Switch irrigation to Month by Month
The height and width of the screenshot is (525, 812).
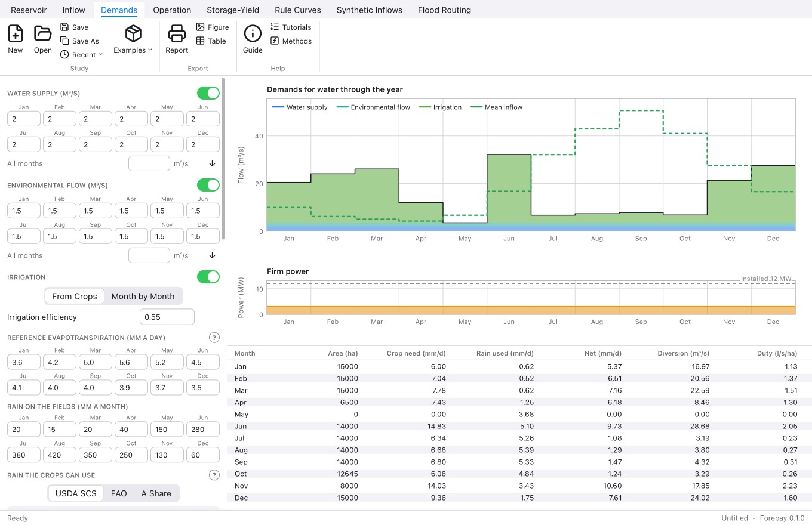tap(143, 297)
